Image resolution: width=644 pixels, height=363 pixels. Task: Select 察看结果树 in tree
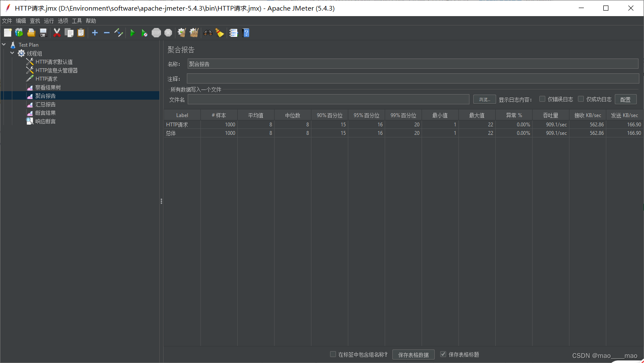point(48,87)
